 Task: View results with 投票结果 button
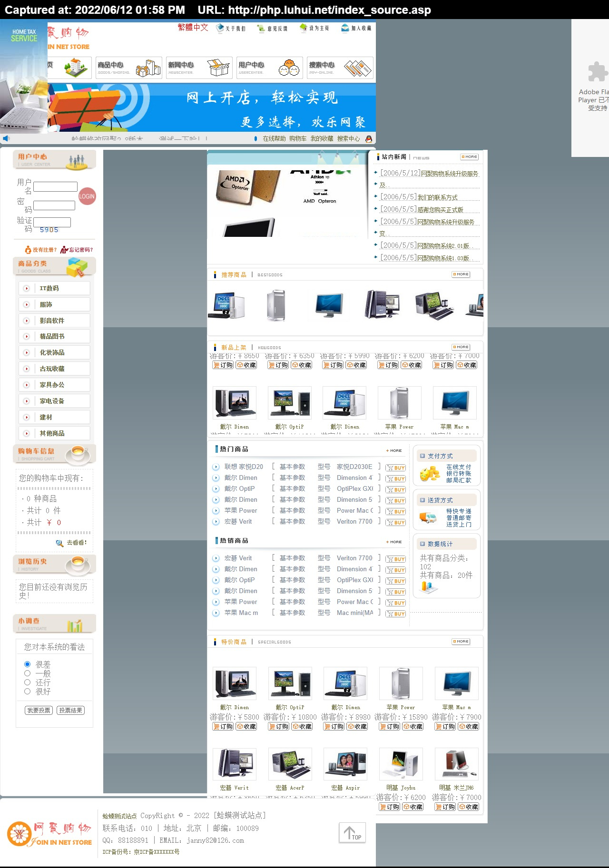click(71, 710)
